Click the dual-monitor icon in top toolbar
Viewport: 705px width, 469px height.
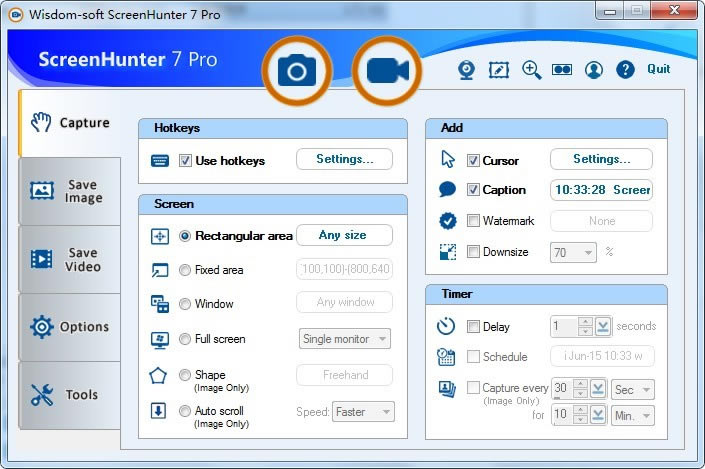[562, 70]
